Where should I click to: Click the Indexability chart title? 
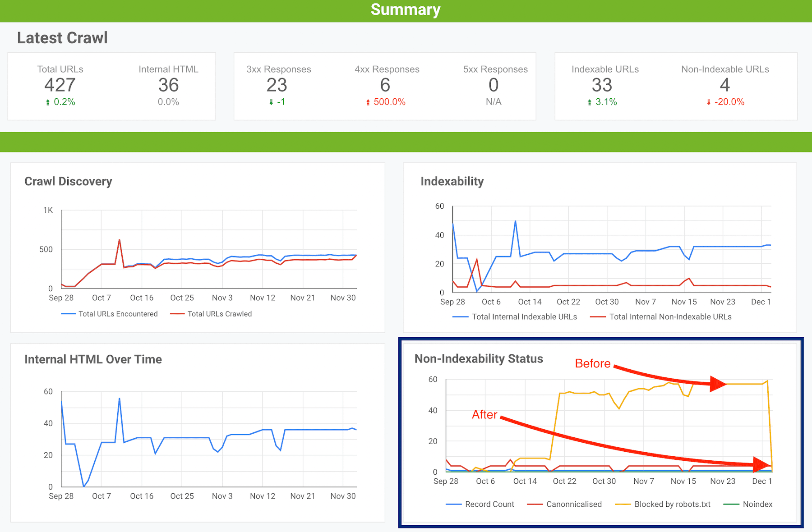coord(452,181)
